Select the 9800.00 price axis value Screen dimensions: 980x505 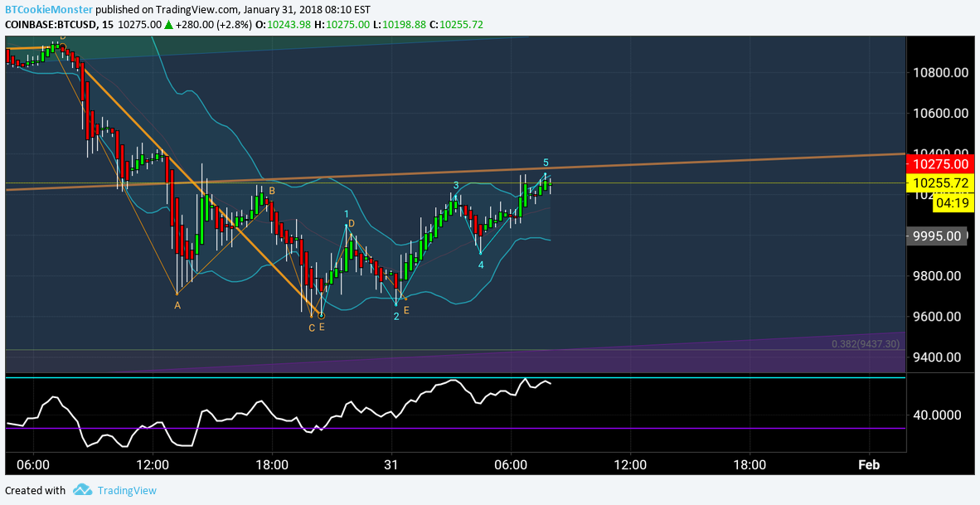935,275
